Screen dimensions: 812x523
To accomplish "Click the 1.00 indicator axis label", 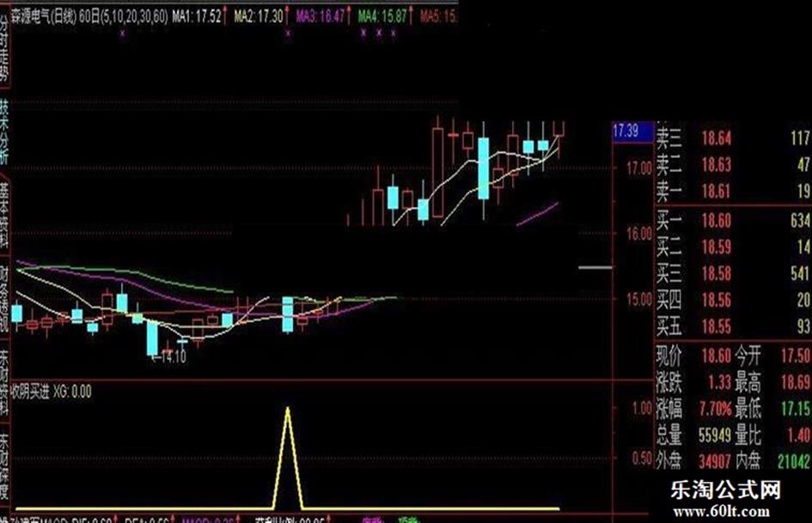I will point(642,409).
